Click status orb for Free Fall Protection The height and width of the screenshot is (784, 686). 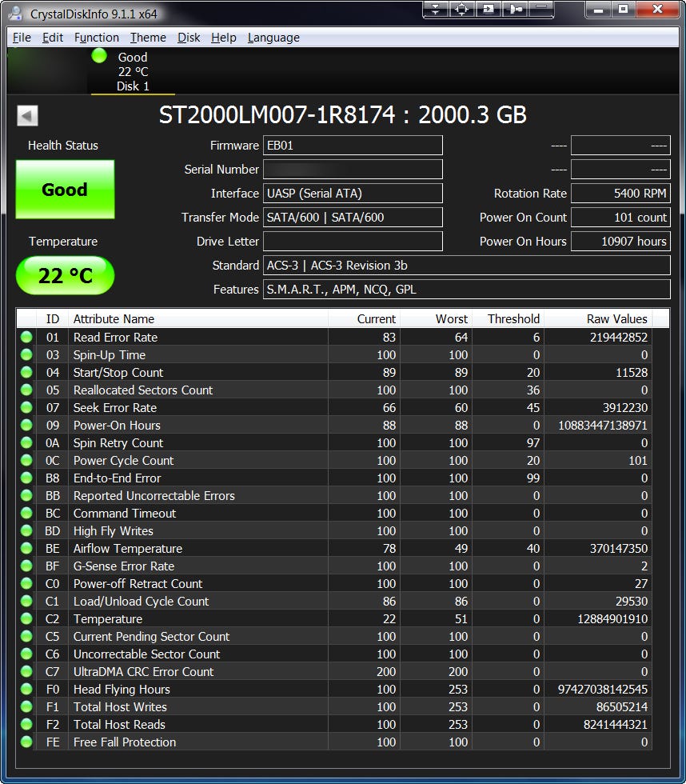point(26,742)
